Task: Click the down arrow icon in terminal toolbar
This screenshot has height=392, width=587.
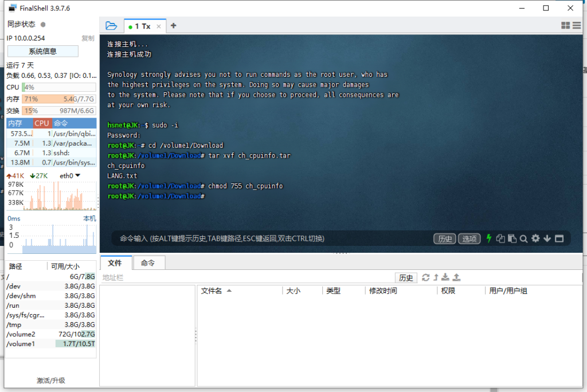Action: tap(547, 238)
